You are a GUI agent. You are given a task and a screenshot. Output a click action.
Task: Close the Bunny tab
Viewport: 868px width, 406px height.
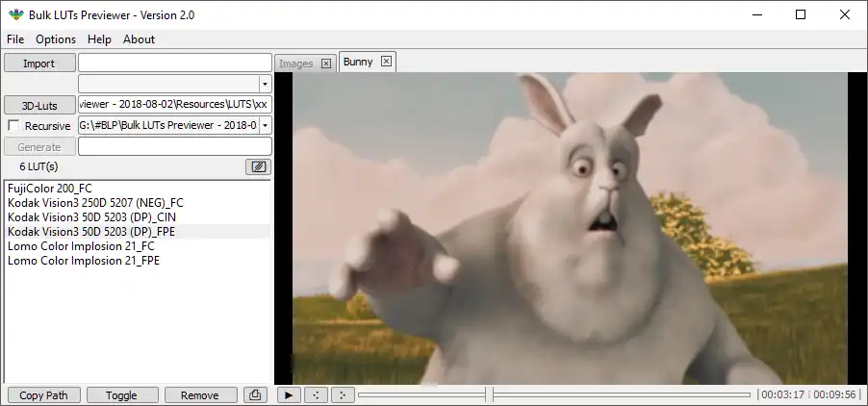(x=387, y=62)
